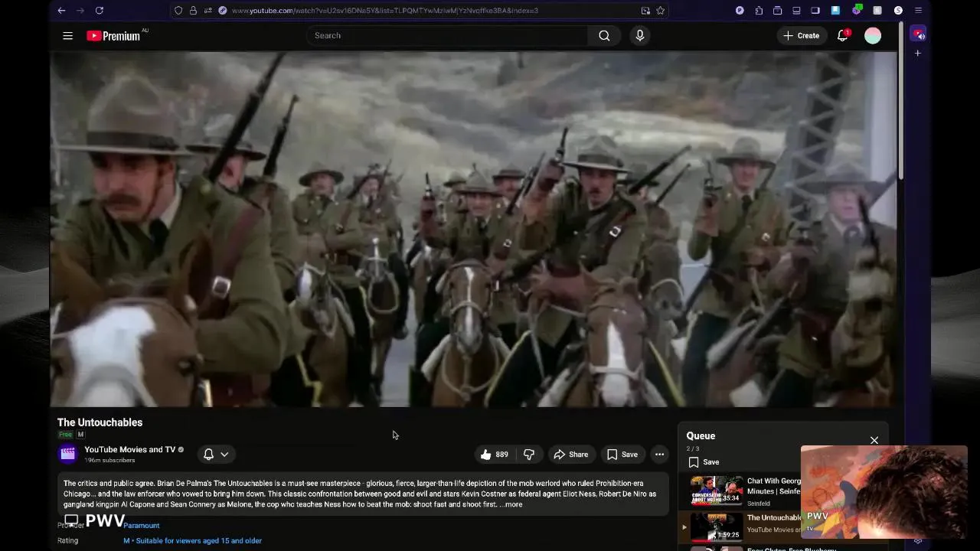Image resolution: width=980 pixels, height=551 pixels.
Task: Save the queue with bookmark Save button
Action: (704, 462)
